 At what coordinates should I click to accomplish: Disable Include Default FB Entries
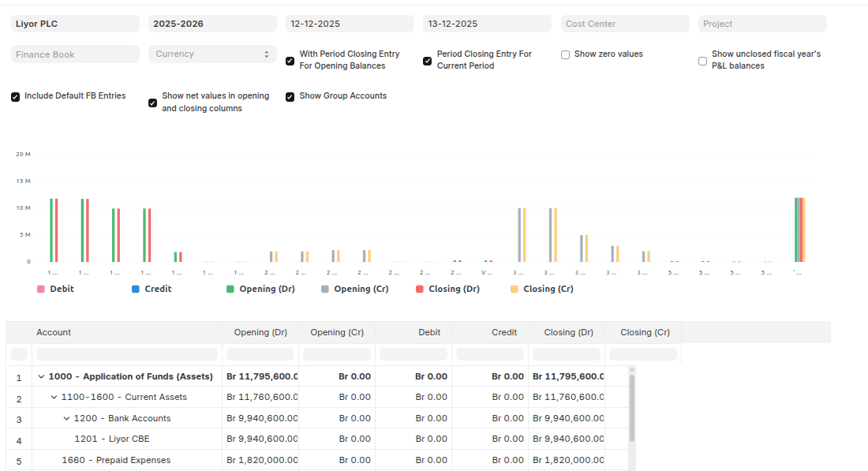[x=16, y=97]
